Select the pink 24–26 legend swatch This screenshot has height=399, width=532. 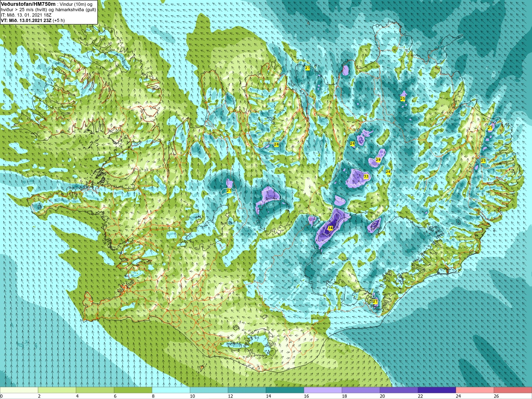click(x=475, y=390)
